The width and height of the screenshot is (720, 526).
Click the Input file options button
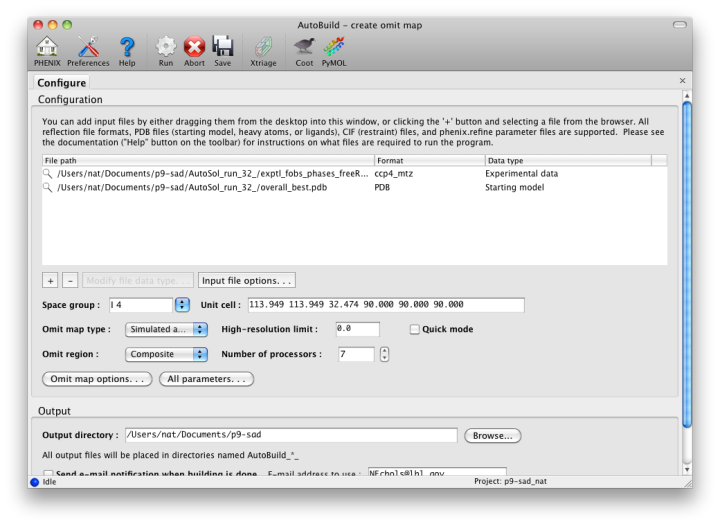point(247,280)
